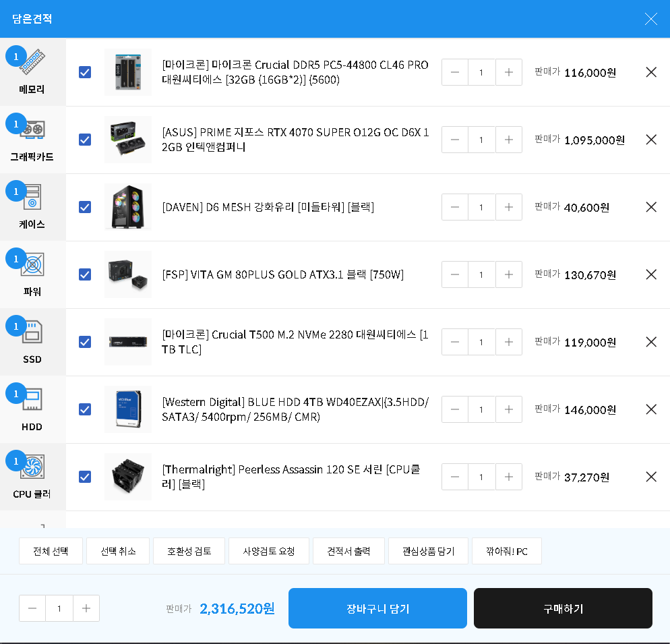Uncheck the Thermalright Peerless Assassin checkbox

point(85,477)
